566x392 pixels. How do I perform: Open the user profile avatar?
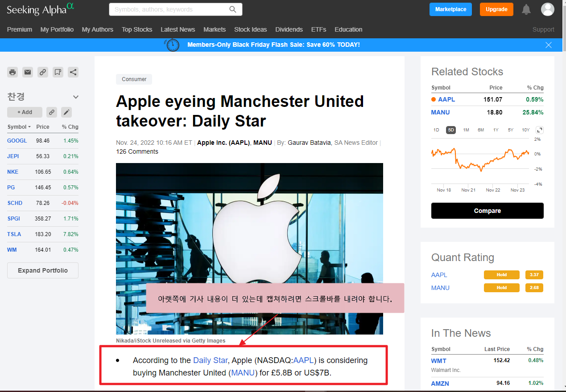tap(548, 9)
